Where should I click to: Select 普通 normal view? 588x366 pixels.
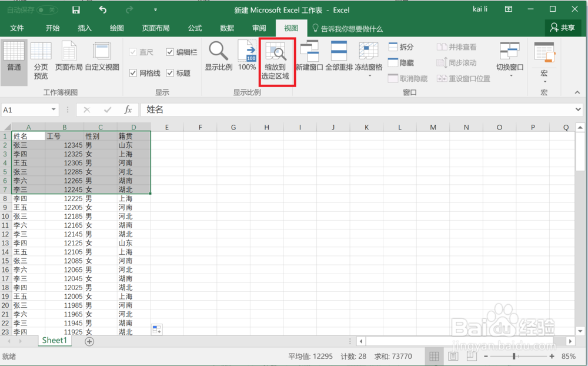[x=14, y=62]
